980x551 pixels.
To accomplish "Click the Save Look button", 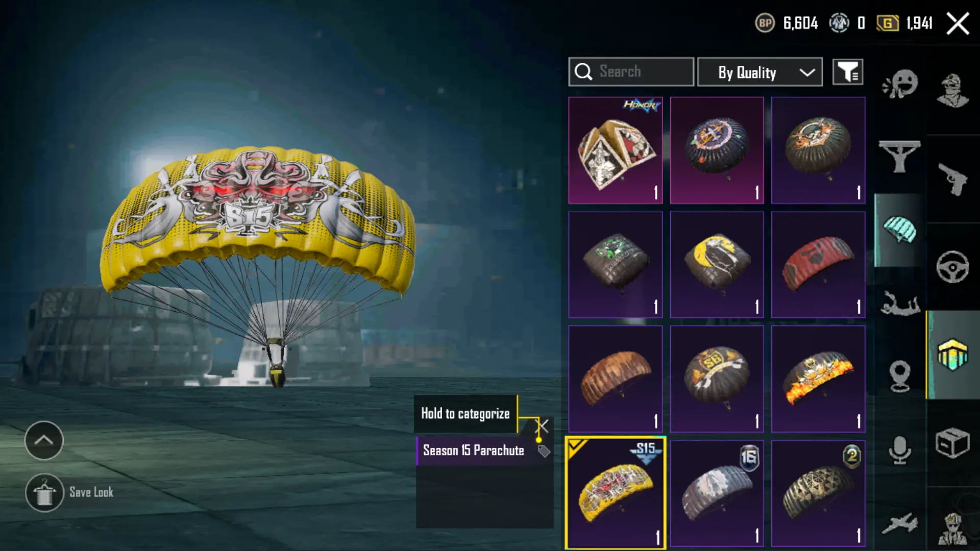I will click(x=70, y=492).
